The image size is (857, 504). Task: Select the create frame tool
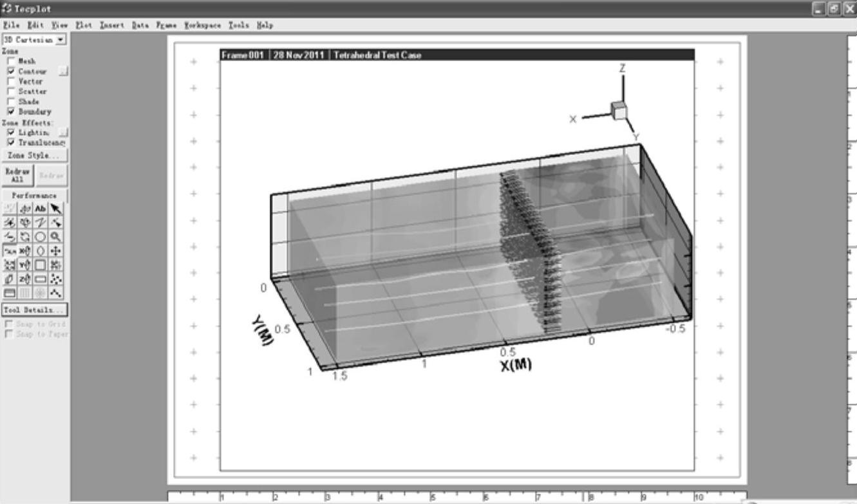point(10,293)
